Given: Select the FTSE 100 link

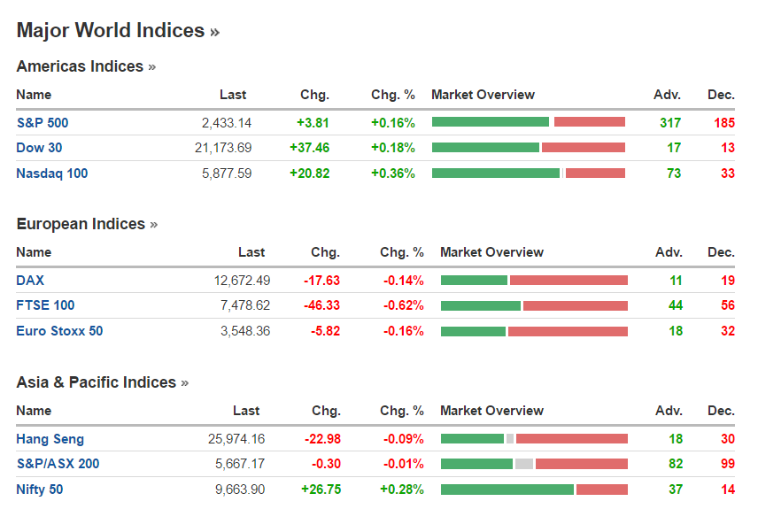Looking at the screenshot, I should 45,305.
